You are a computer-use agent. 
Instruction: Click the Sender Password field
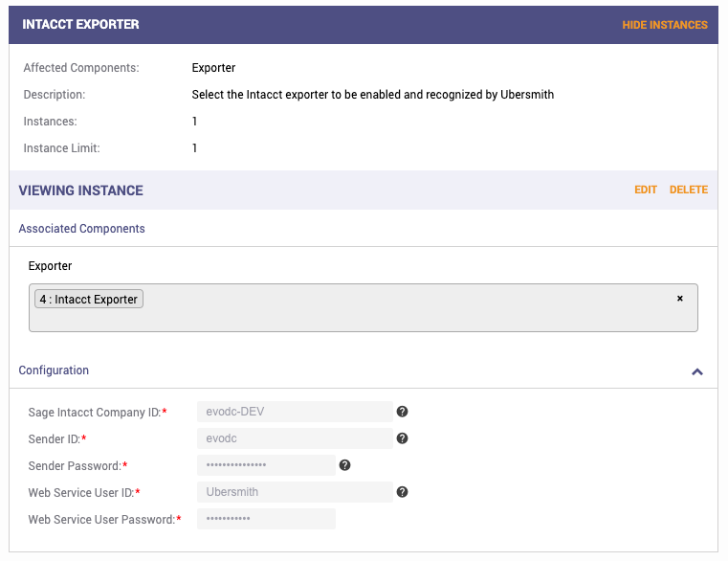click(x=266, y=465)
